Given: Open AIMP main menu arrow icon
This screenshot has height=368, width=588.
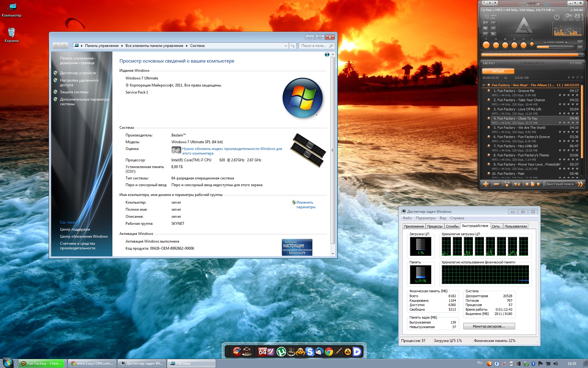Looking at the screenshot, I should [x=484, y=3].
